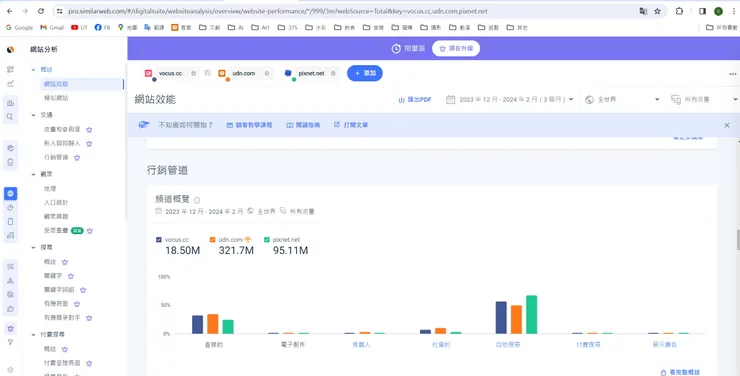Remove pixnet.net from comparison

coord(333,73)
